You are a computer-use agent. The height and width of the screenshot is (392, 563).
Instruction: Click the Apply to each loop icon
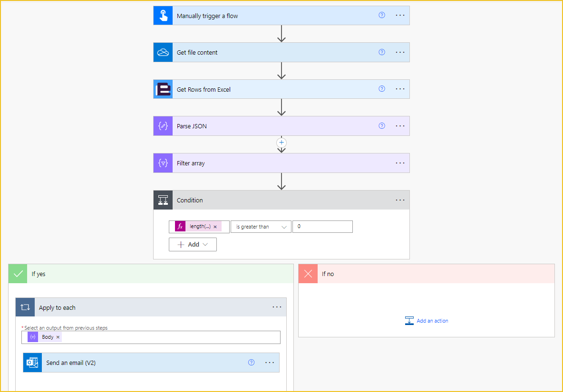click(x=25, y=307)
